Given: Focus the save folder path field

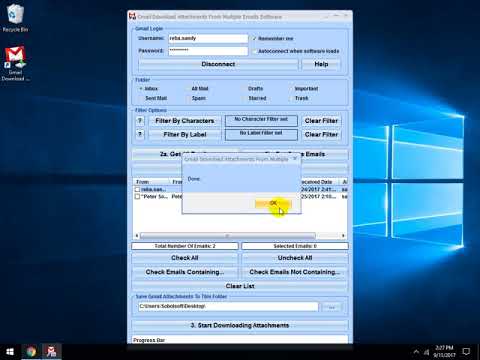Looking at the screenshot, I should coord(228,307).
